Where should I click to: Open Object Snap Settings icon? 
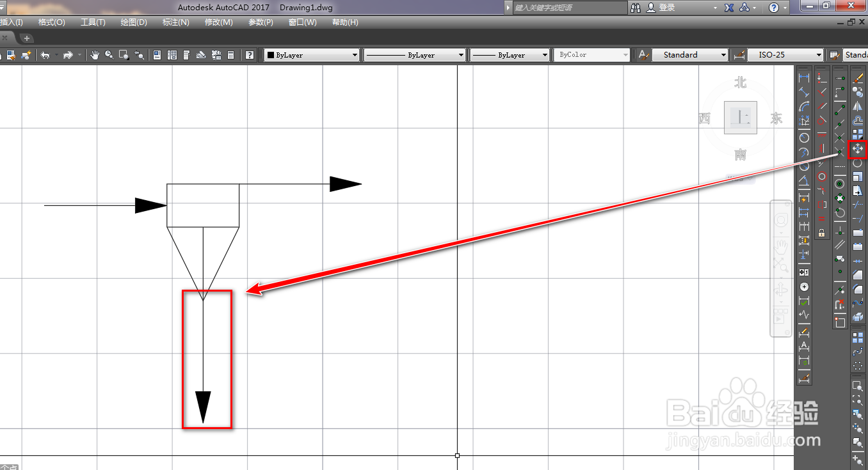[840, 322]
